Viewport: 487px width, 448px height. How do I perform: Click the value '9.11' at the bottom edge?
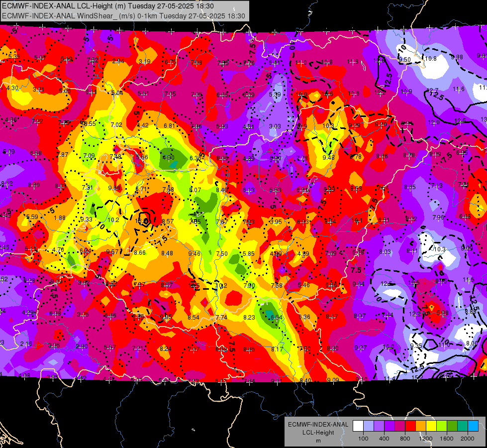277,381
